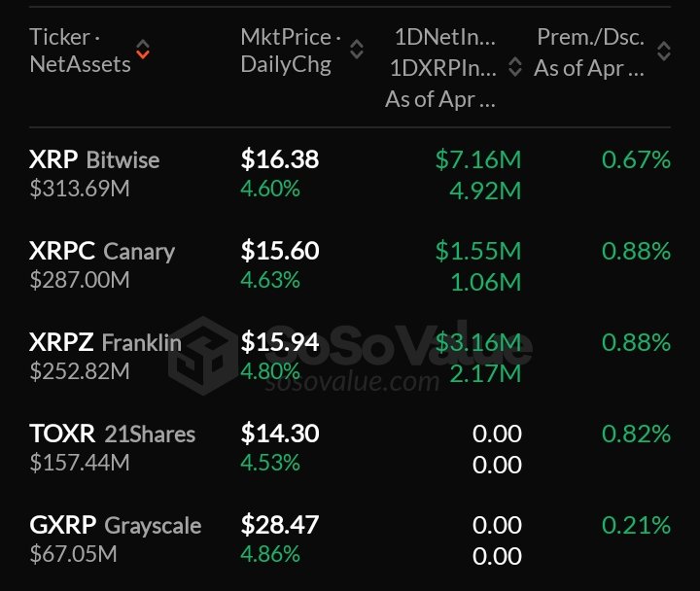Open the TOXR 21Shares ticker row
The image size is (700, 591).
pos(112,434)
